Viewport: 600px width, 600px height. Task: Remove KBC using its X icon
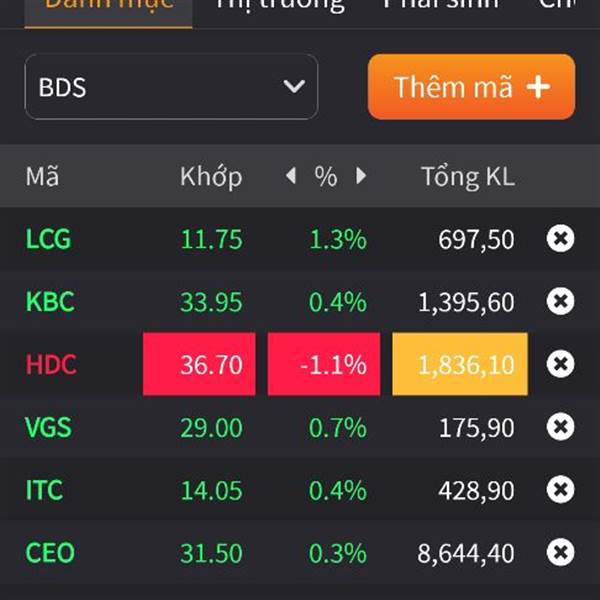point(560,301)
